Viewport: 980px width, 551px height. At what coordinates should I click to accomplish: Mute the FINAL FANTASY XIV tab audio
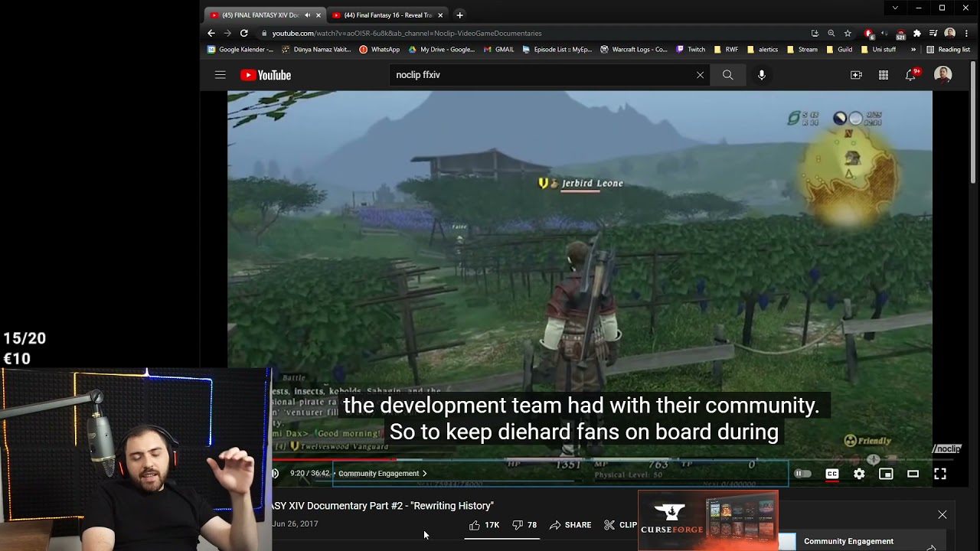point(308,15)
